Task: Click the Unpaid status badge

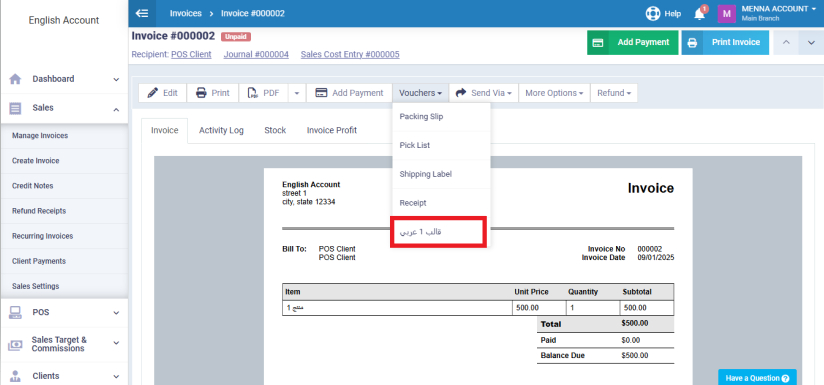Action: 236,37
